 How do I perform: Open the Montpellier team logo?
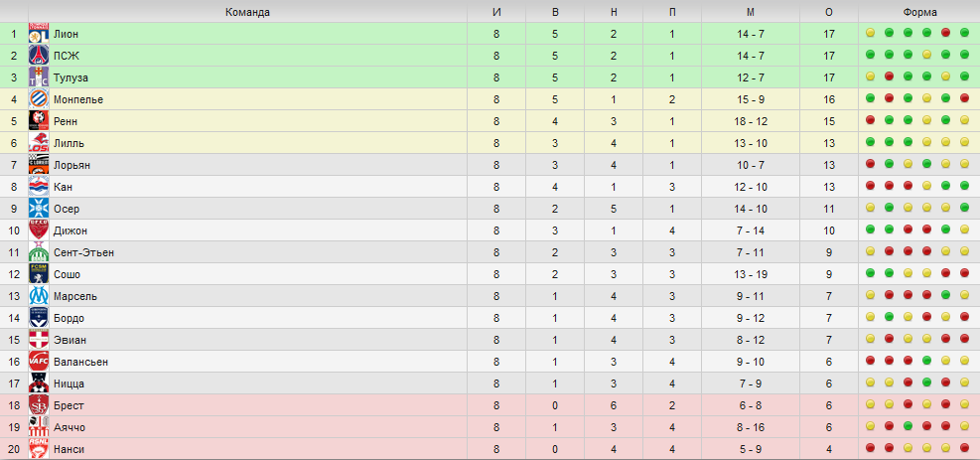click(x=39, y=99)
